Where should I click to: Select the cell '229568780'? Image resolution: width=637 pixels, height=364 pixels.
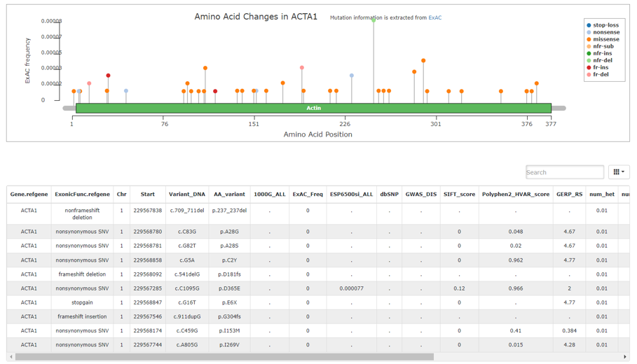[147, 232]
